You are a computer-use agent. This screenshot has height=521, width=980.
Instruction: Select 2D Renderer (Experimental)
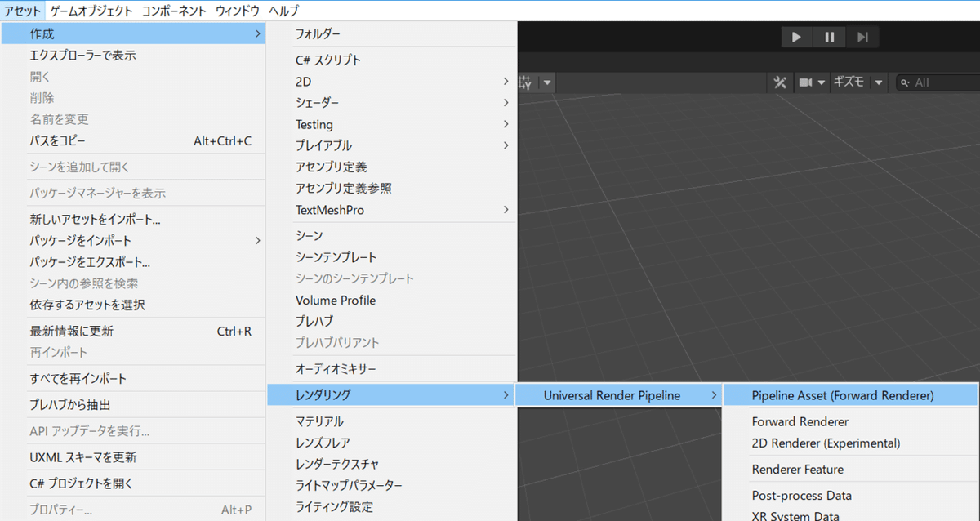point(851,443)
